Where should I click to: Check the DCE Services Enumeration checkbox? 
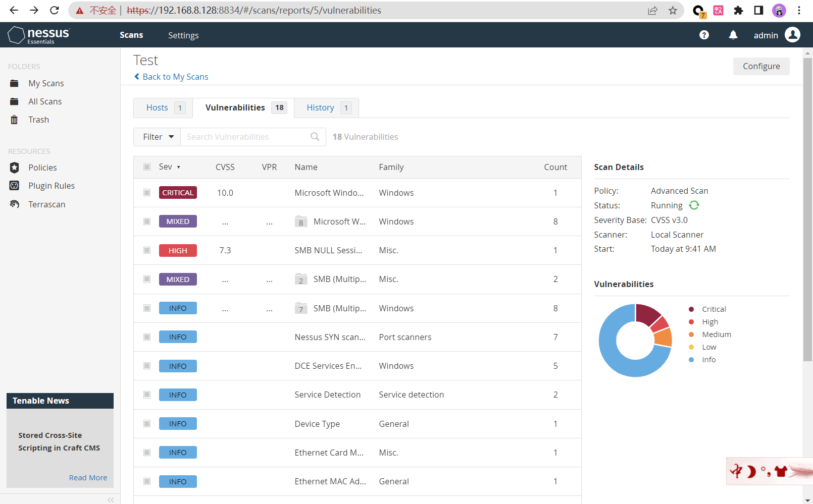[147, 366]
